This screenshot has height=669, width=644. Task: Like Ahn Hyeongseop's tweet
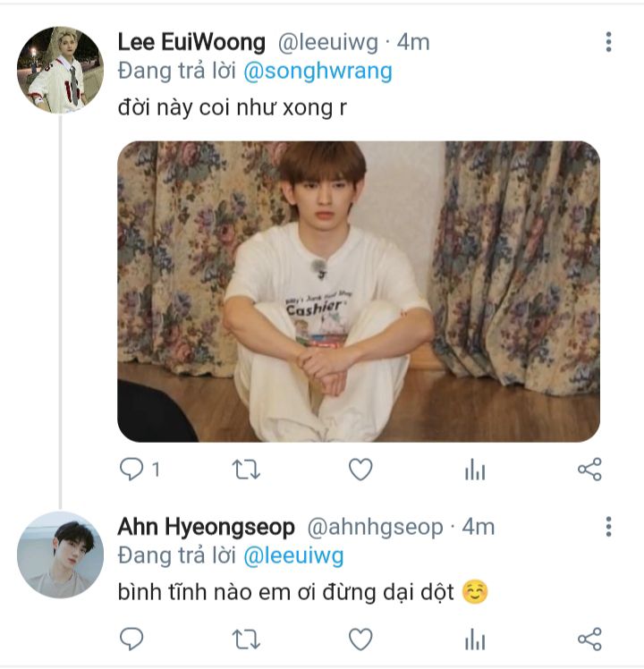pyautogui.click(x=360, y=639)
